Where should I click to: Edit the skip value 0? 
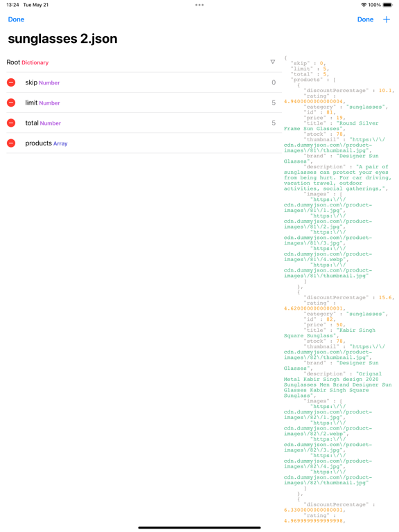274,82
